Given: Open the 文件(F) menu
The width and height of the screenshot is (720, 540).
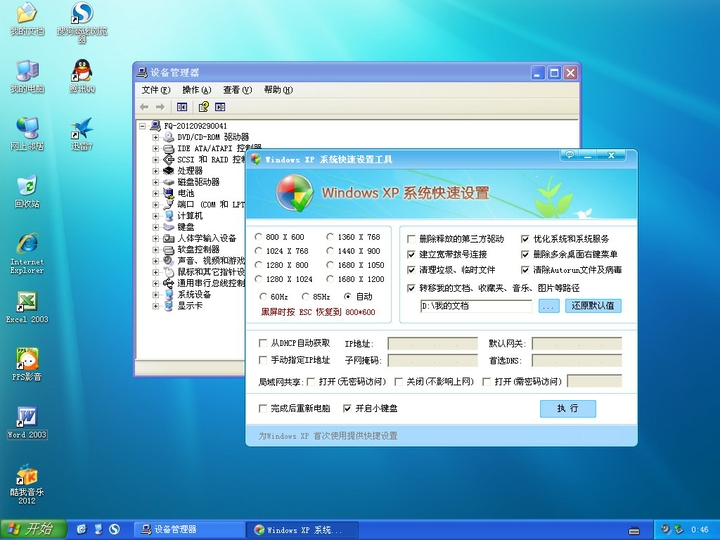Looking at the screenshot, I should [x=156, y=90].
